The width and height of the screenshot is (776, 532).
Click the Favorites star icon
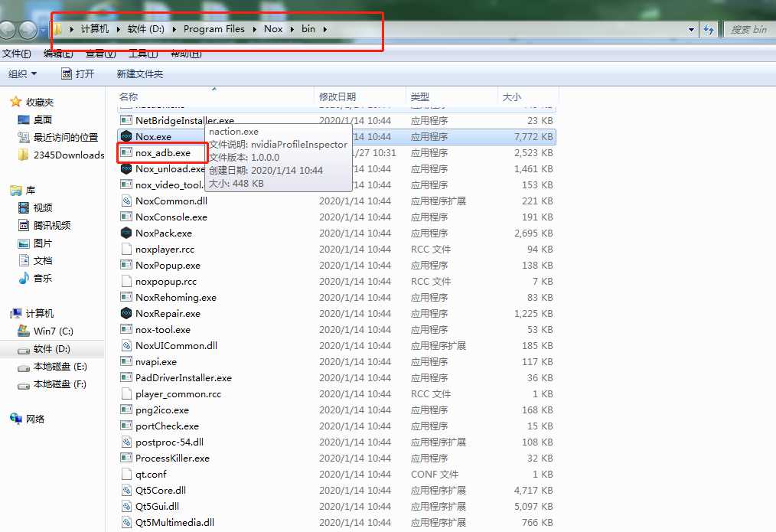(x=16, y=102)
